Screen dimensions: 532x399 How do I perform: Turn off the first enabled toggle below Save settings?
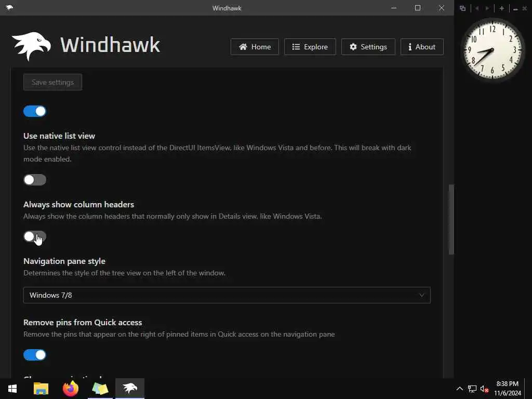(x=35, y=111)
